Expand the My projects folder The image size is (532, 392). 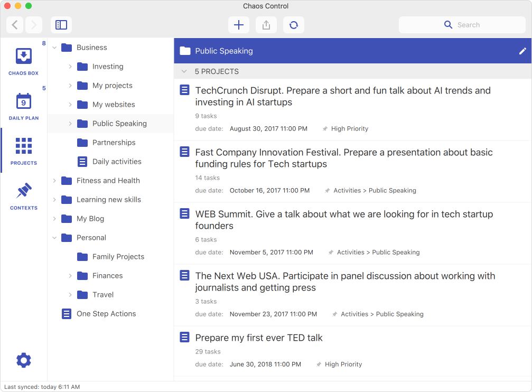(70, 86)
